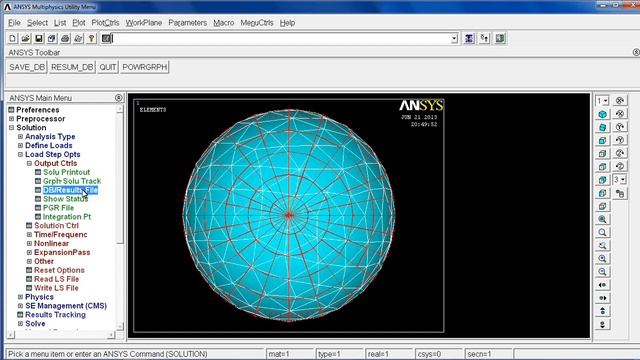Open the WorkPlane menu
Image resolution: width=640 pixels, height=360 pixels.
click(x=144, y=23)
